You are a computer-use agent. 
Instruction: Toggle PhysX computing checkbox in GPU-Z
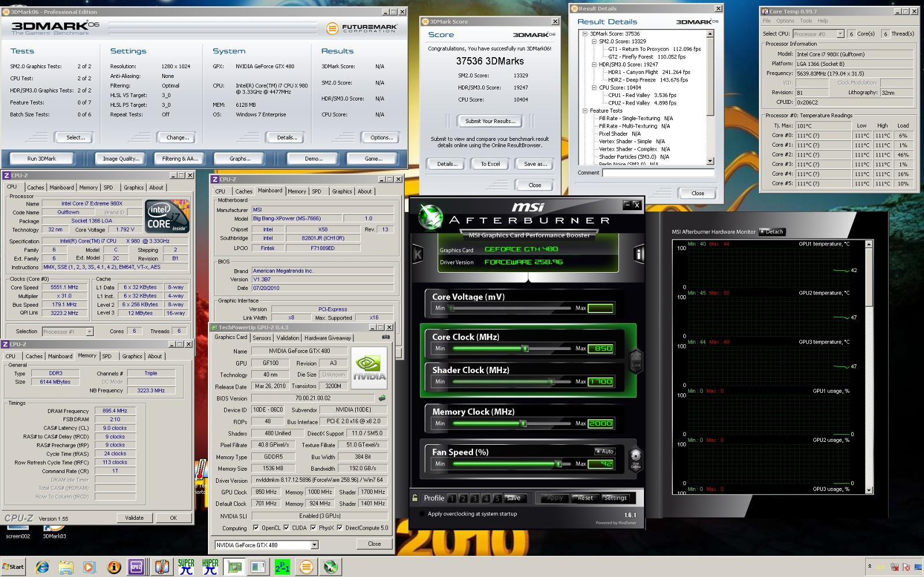tap(313, 528)
